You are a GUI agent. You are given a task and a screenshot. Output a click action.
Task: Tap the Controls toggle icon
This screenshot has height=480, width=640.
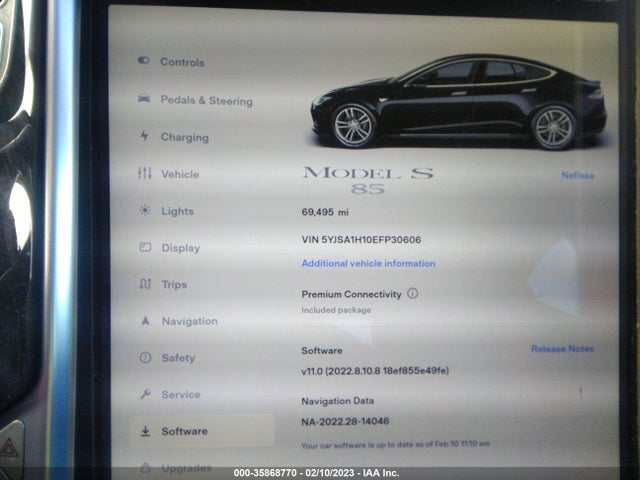[x=143, y=60]
